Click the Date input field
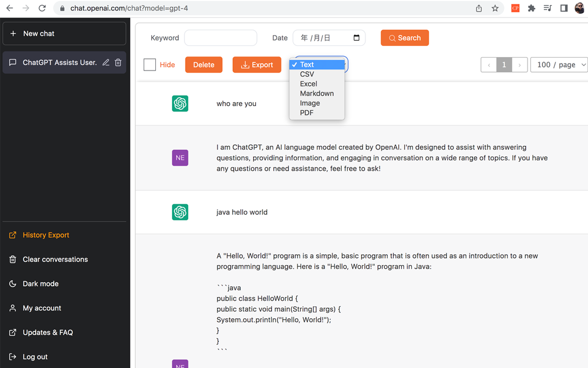The image size is (588, 368). tap(329, 38)
